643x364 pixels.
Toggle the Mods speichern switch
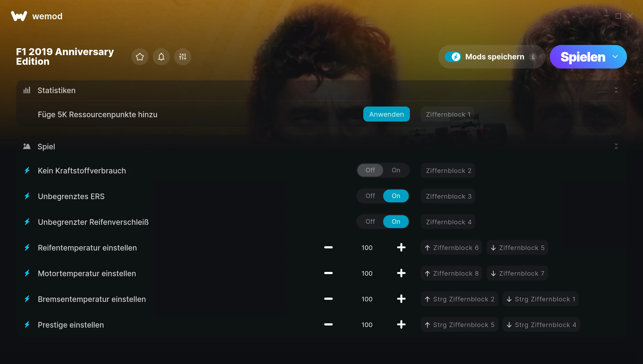tap(453, 57)
